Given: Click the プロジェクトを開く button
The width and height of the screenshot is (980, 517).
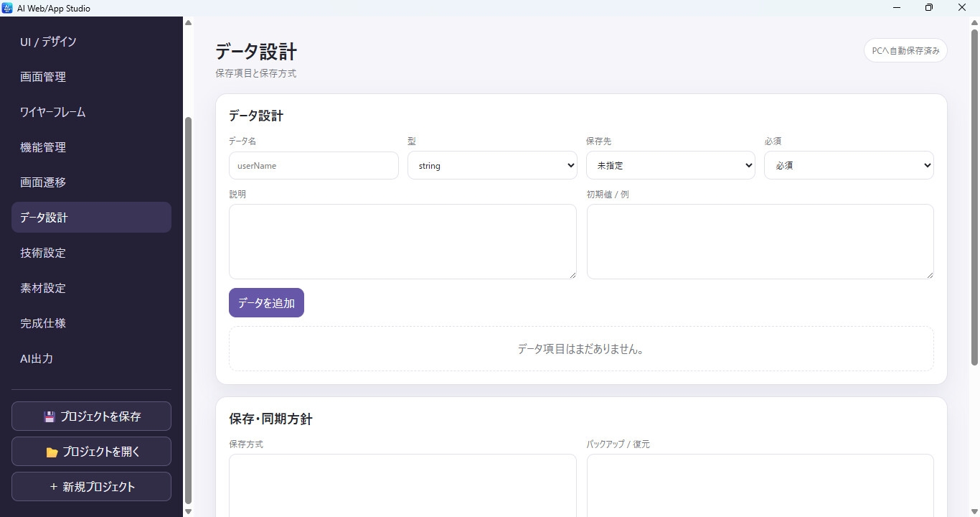Looking at the screenshot, I should [91, 452].
